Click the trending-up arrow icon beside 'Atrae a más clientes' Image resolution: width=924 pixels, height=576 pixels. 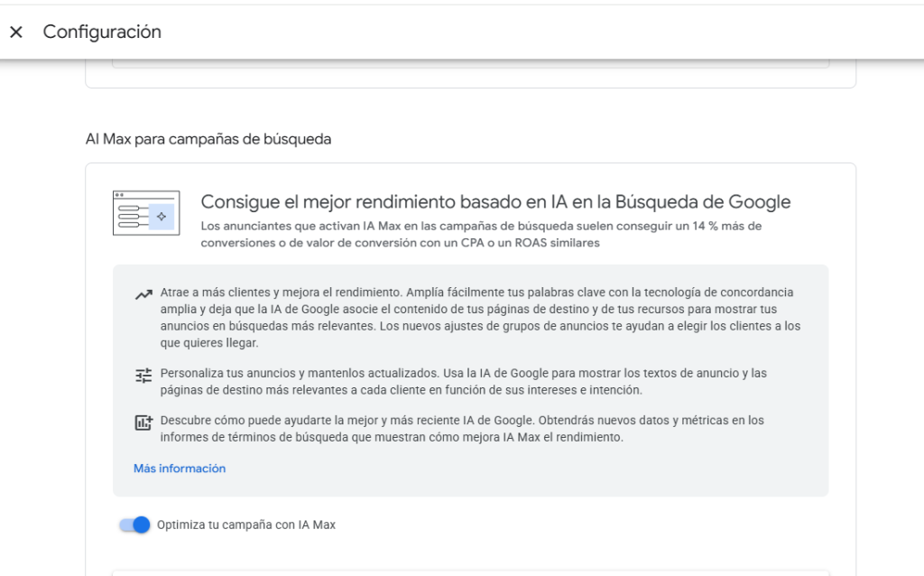(143, 294)
